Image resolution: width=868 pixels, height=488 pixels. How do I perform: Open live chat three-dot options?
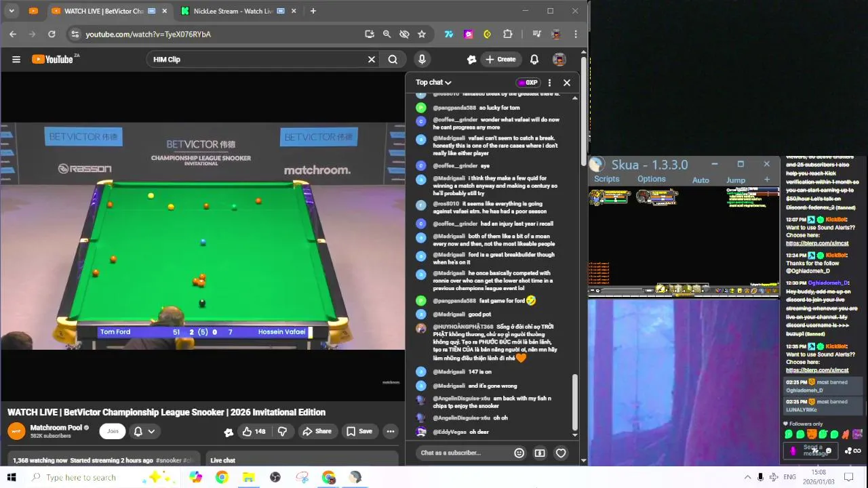tap(549, 83)
